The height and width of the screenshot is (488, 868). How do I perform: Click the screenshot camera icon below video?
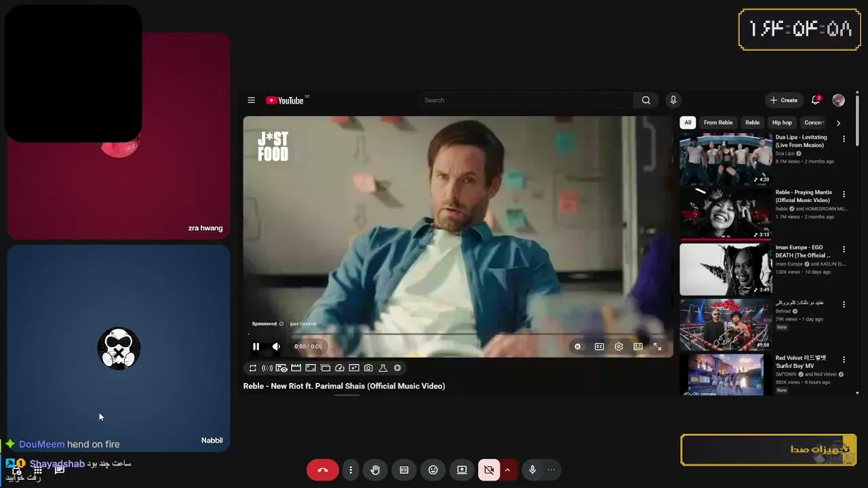[x=368, y=368]
